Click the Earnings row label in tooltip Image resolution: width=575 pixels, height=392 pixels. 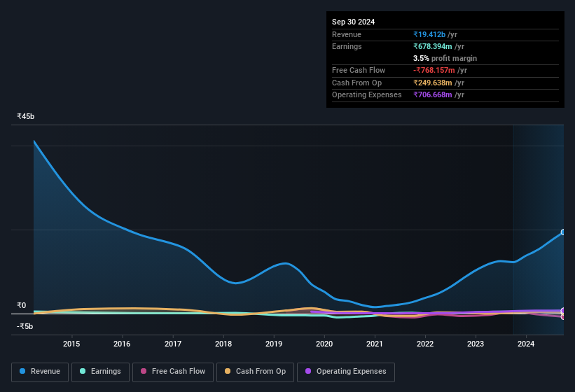click(x=347, y=46)
